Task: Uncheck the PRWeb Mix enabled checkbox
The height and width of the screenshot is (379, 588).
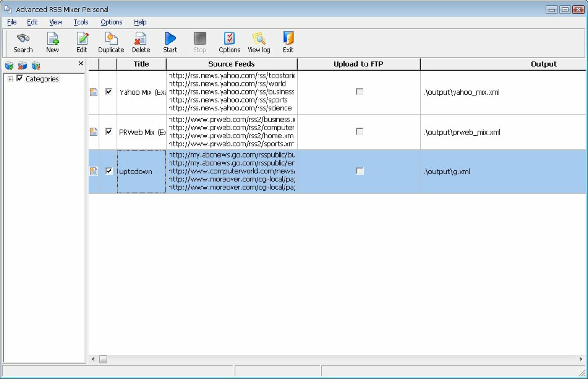Action: [x=109, y=131]
